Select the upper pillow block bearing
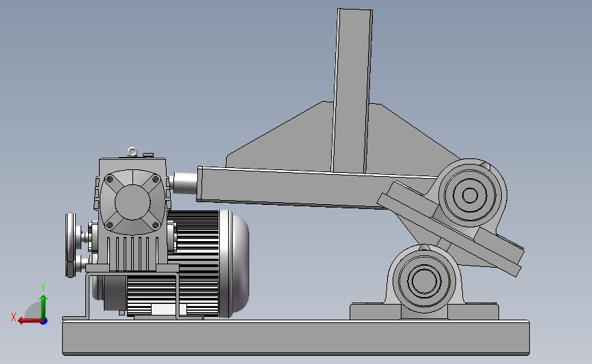 [470, 195]
